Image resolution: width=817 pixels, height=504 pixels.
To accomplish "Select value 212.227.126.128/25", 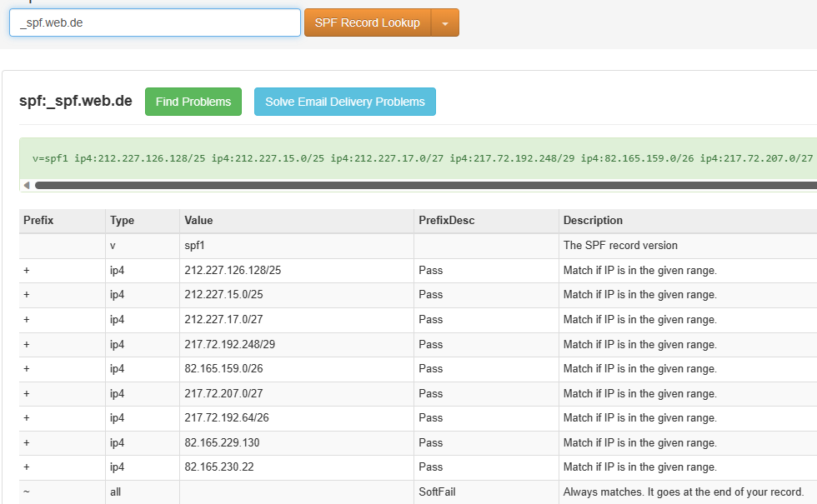I will tap(233, 270).
